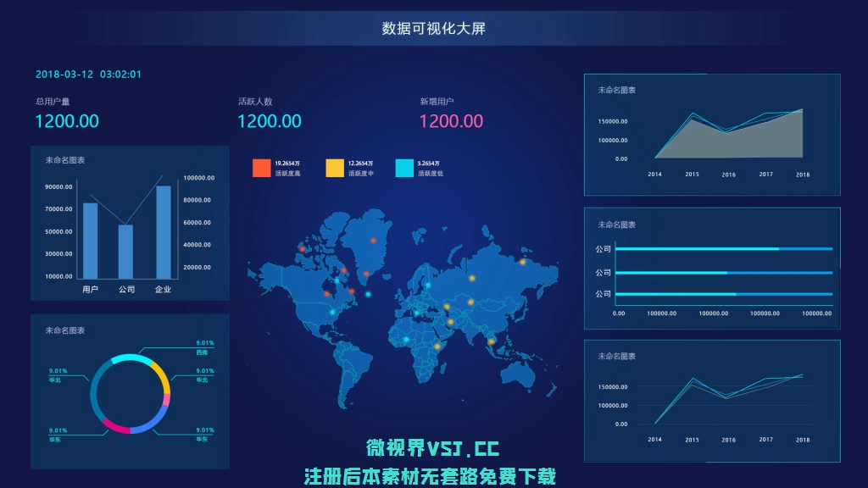Image resolution: width=868 pixels, height=488 pixels.
Task: Select the 公司 bar in bar chart
Action: 125,252
